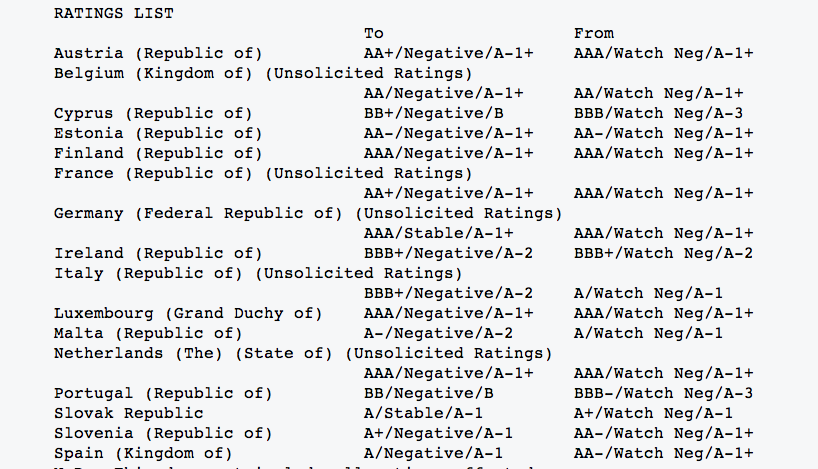Click Slovak Republic country name
818x469 pixels.
tap(129, 413)
